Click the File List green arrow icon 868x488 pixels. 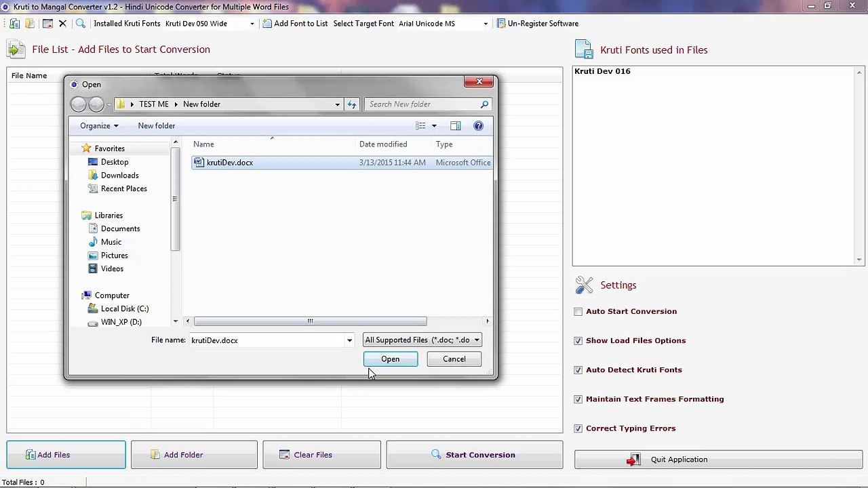click(x=16, y=49)
